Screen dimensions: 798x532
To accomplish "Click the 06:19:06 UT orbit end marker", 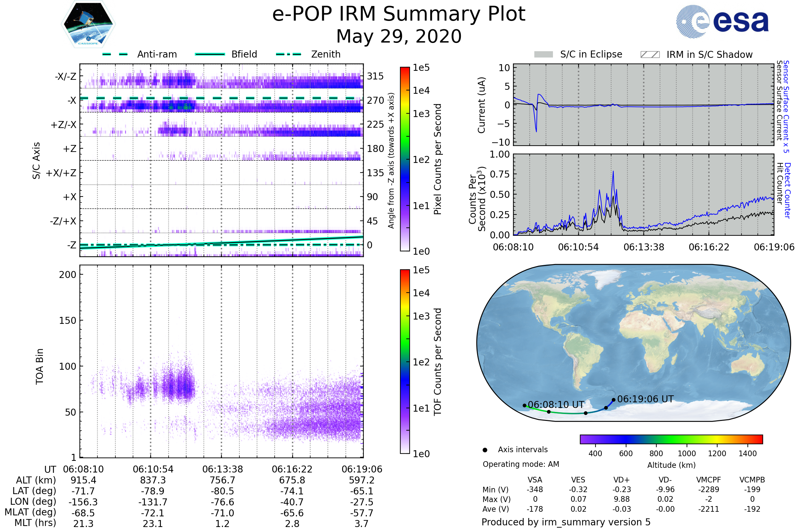I will [x=613, y=400].
